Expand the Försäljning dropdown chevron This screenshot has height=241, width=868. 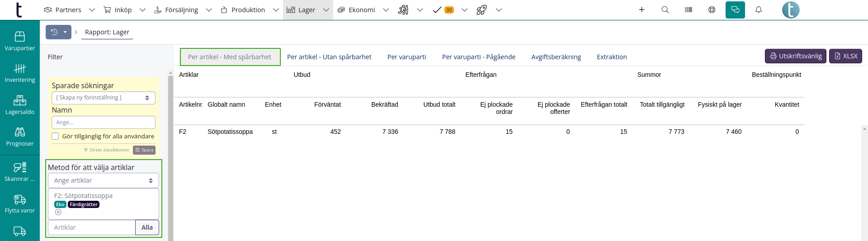[x=209, y=10]
